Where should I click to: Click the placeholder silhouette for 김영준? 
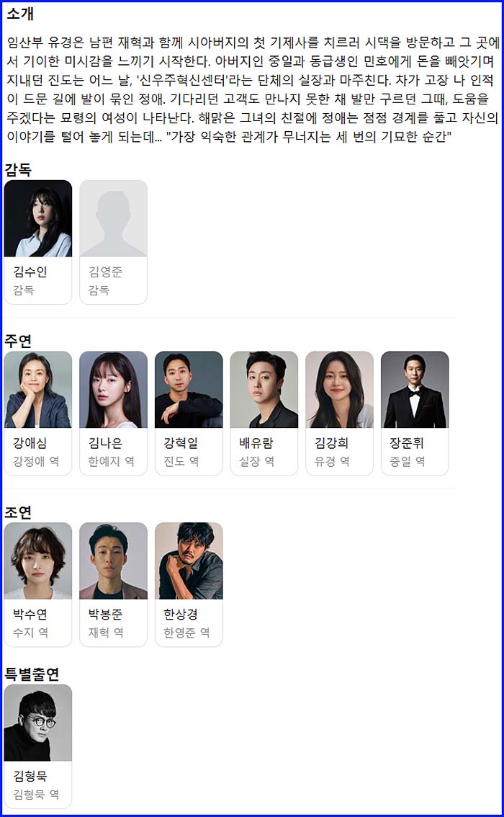point(114,218)
